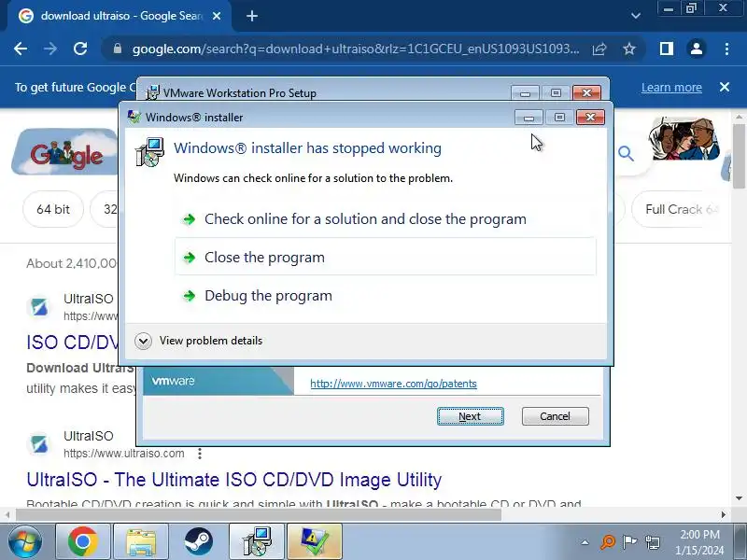
Task: Open the ISO CD/DV first result link
Action: pos(73,343)
